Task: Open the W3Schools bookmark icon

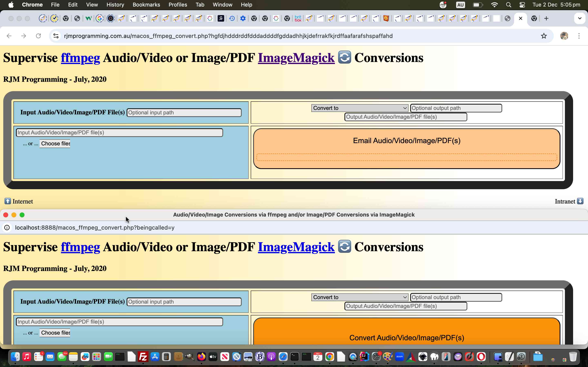Action: [88, 18]
